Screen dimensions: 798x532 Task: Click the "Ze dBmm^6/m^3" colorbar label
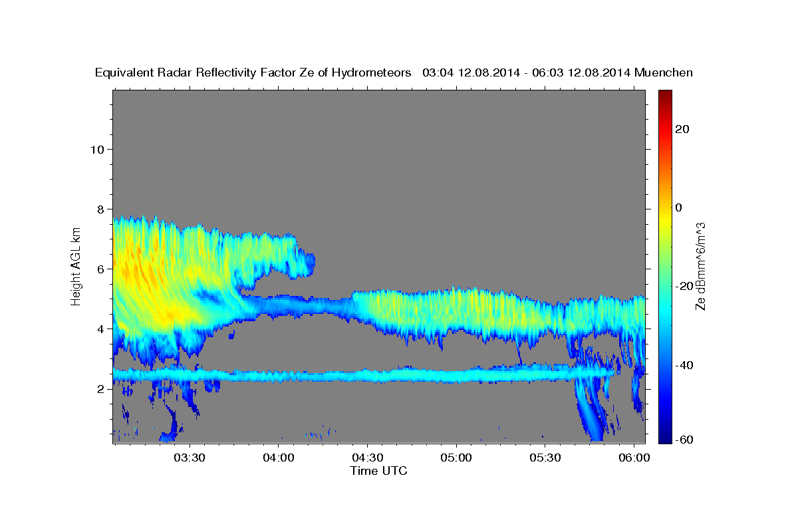point(700,266)
